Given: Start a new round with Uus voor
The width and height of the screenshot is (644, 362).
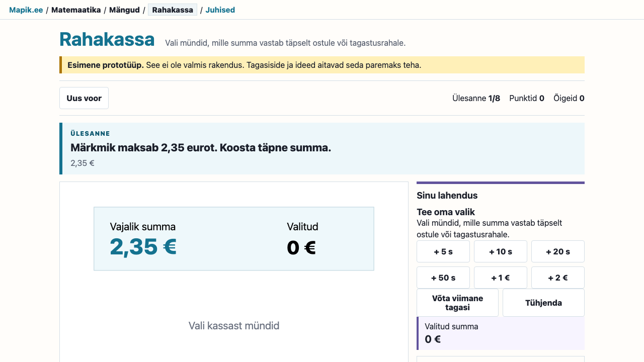Looking at the screenshot, I should point(84,98).
